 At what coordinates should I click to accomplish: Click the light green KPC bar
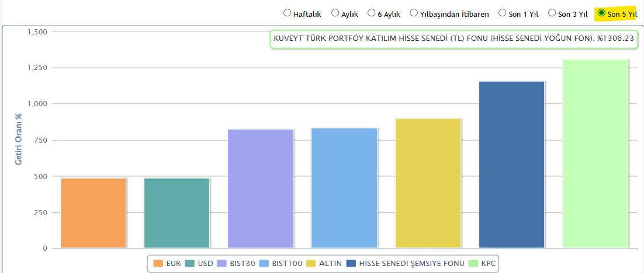click(x=595, y=154)
